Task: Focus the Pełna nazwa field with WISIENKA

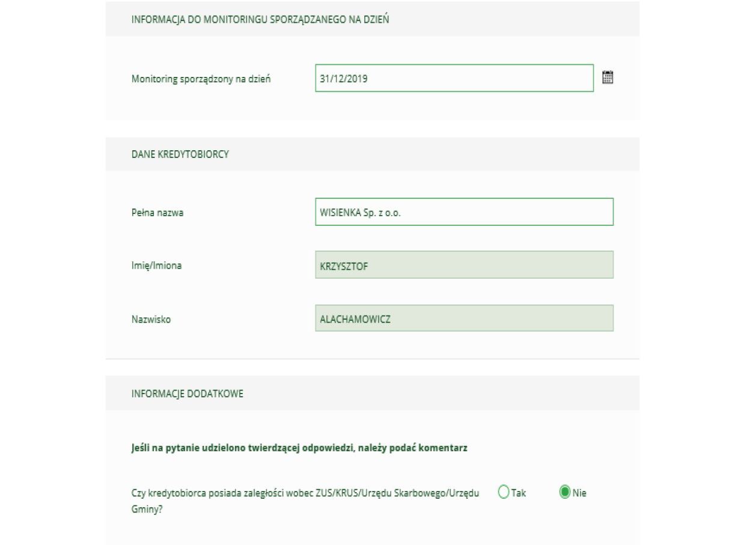Action: click(464, 212)
